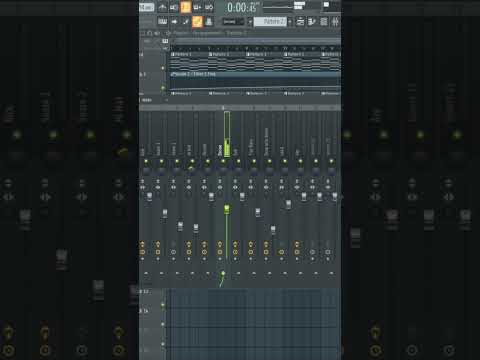Open the Channel rack view icon

(x=324, y=22)
